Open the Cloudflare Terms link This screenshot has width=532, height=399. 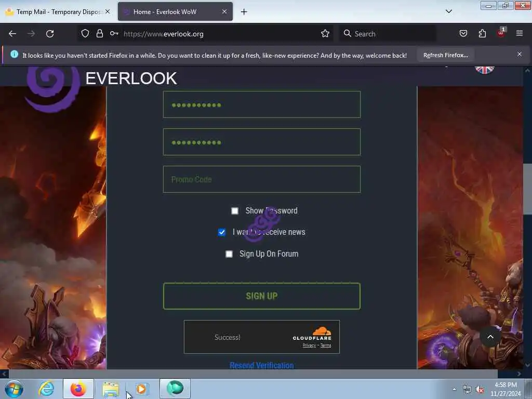point(326,345)
